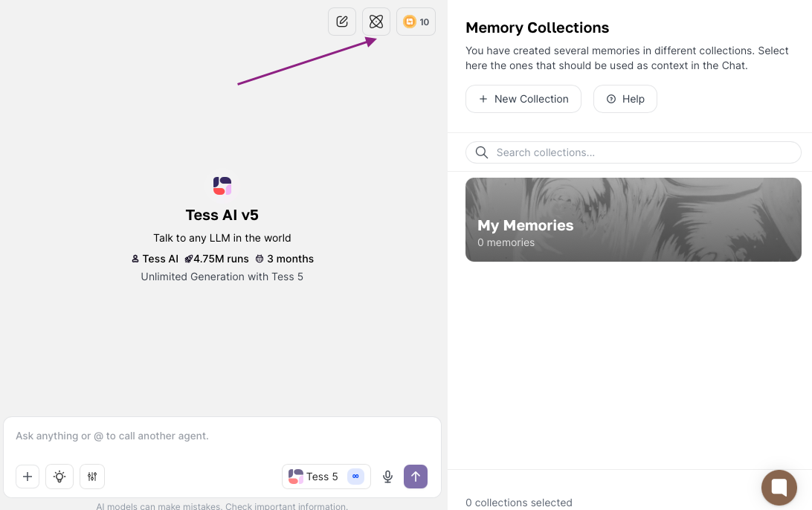
Task: Open the credits balance showing 10
Action: [416, 22]
